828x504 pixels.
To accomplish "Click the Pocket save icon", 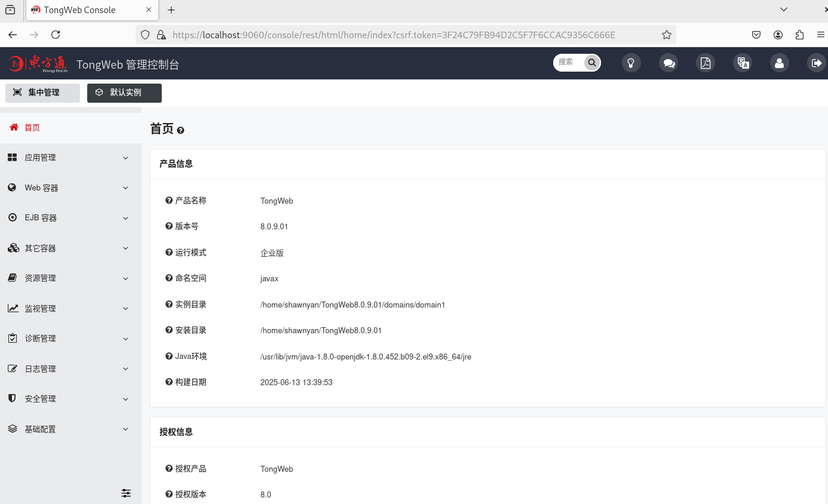I will [756, 35].
